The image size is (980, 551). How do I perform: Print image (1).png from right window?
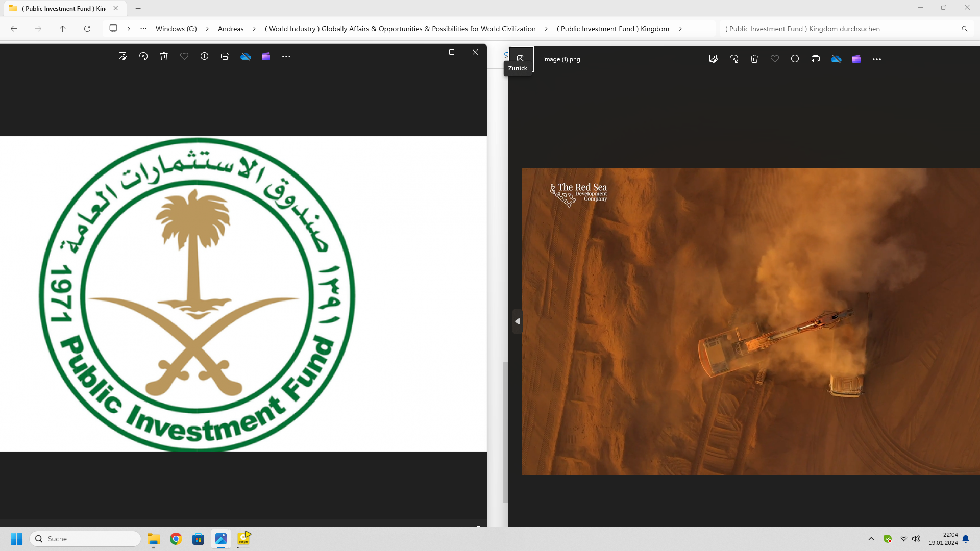point(816,59)
